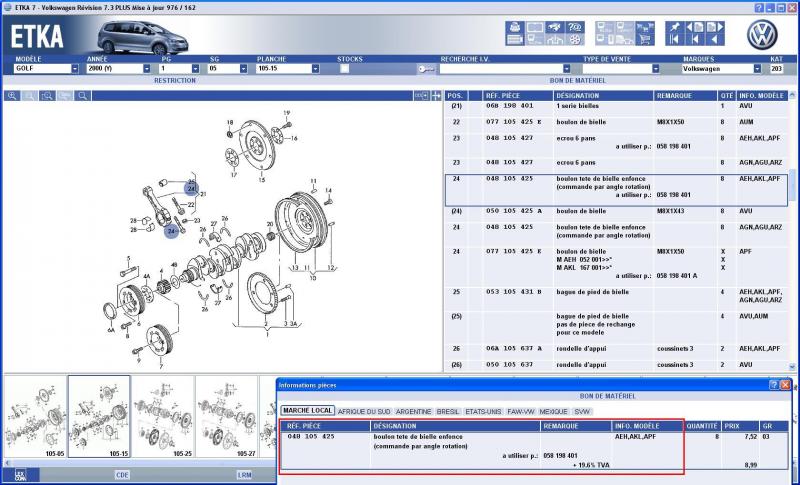Open the TYPE DE VENTE dropdown
800x485 pixels.
(656, 68)
